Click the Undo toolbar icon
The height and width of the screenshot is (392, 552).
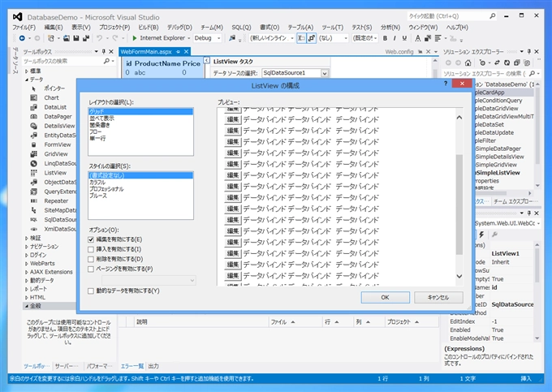point(100,38)
